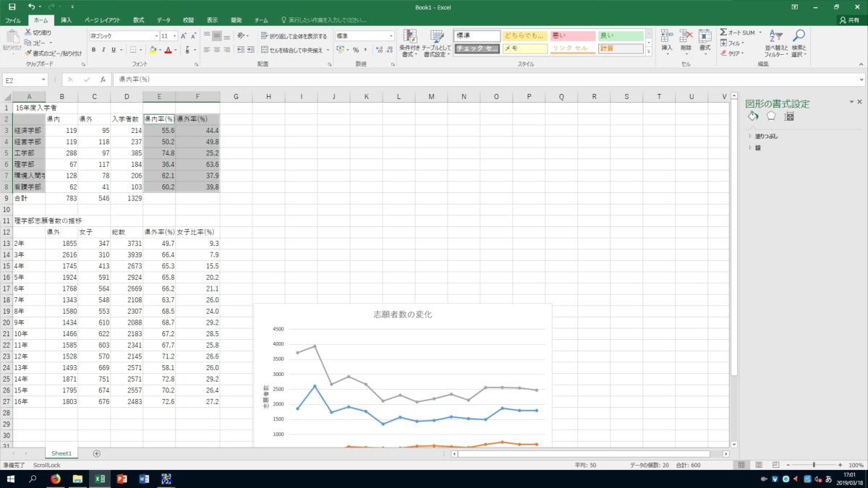Toggle bold formatting
The image size is (868, 488).
(x=93, y=50)
